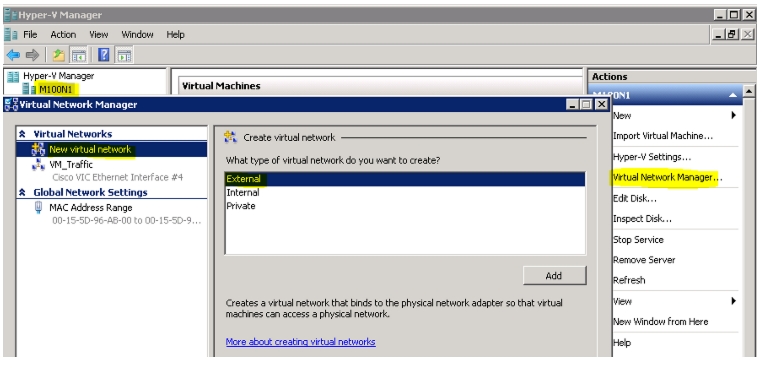The height and width of the screenshot is (380, 762).
Task: Click the Add button
Action: [x=554, y=276]
